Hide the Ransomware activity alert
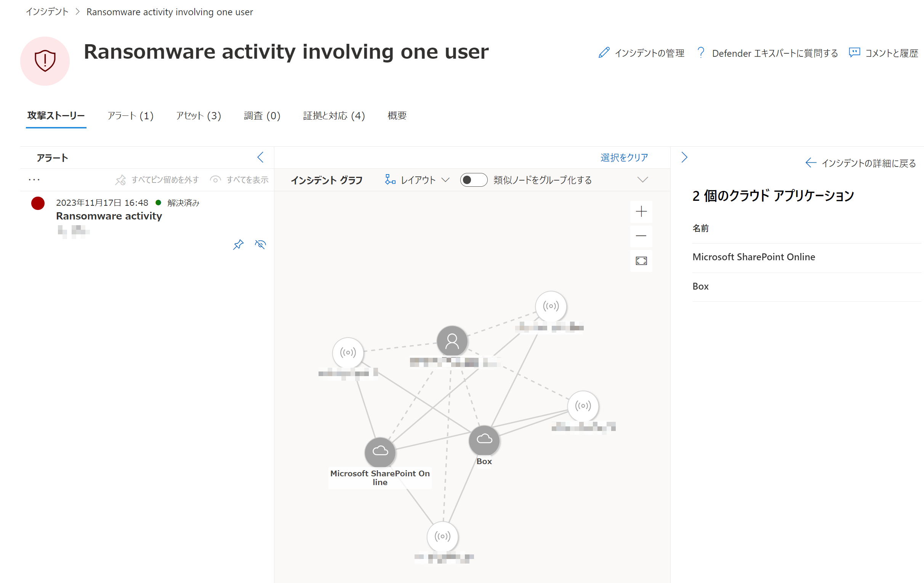Viewport: 924px width, 583px height. pos(260,245)
